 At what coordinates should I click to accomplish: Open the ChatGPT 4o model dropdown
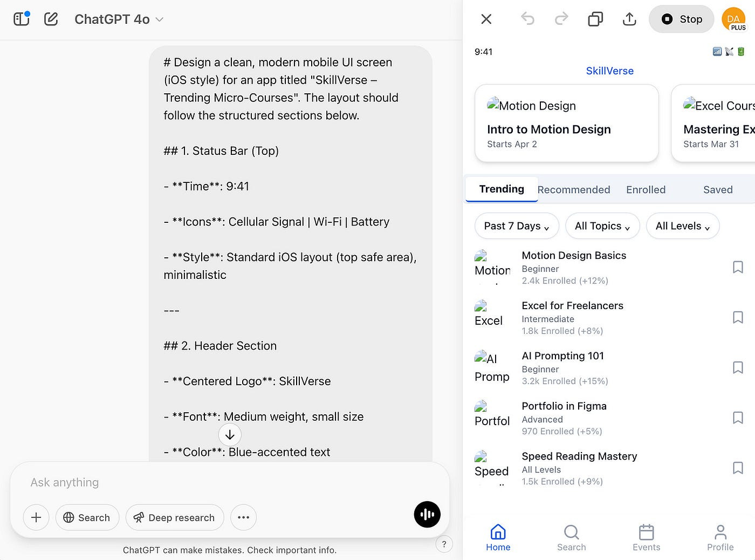[x=119, y=19]
